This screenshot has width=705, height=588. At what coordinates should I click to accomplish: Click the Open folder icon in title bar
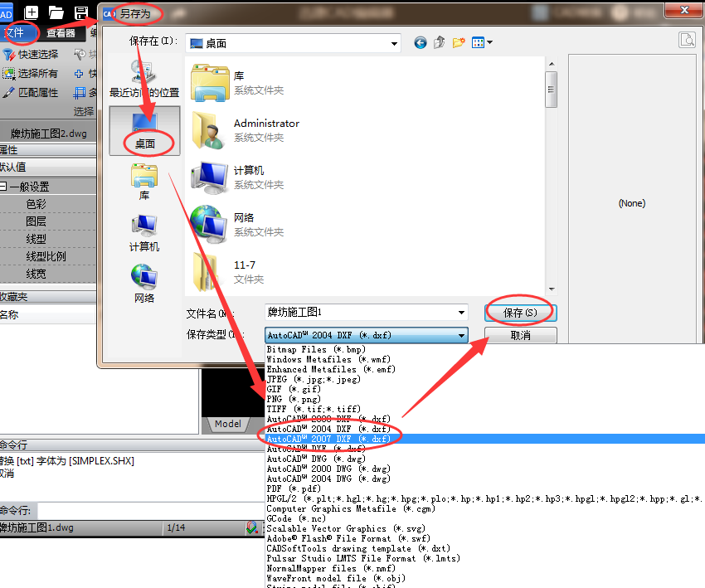pyautogui.click(x=56, y=12)
